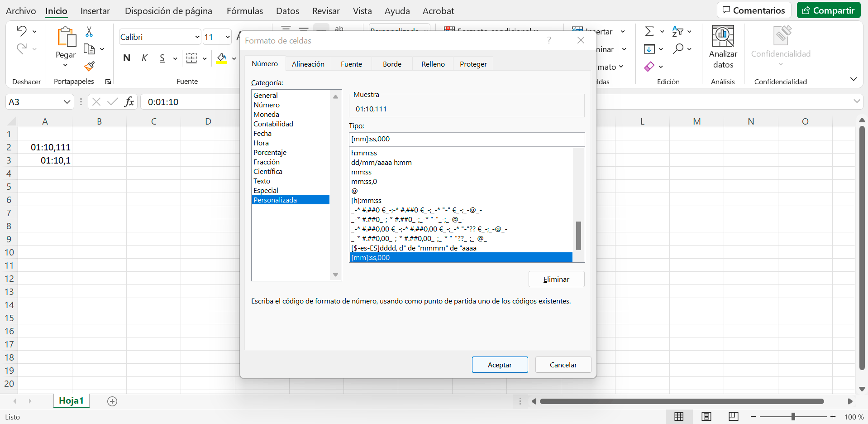868x424 pixels.
Task: Expand the borders dropdown arrow
Action: tap(205, 58)
